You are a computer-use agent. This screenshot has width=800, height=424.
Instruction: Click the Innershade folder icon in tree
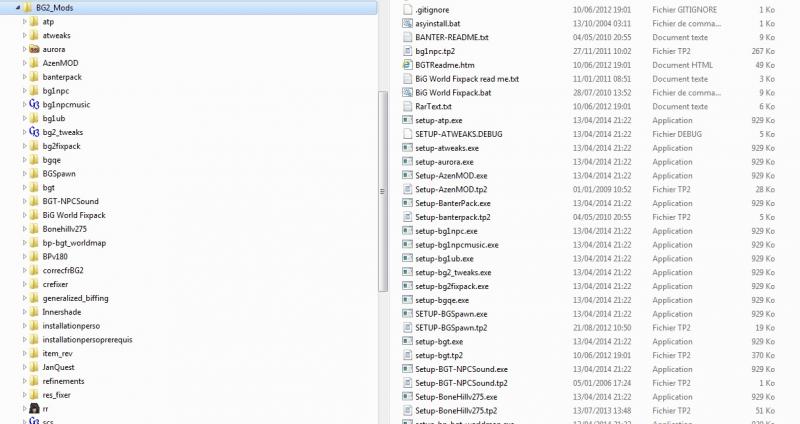pos(34,312)
